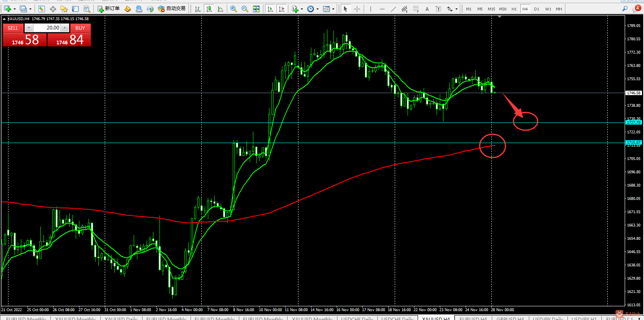The width and height of the screenshot is (644, 320).
Task: Select the crosshair tool
Action: (x=357, y=9)
